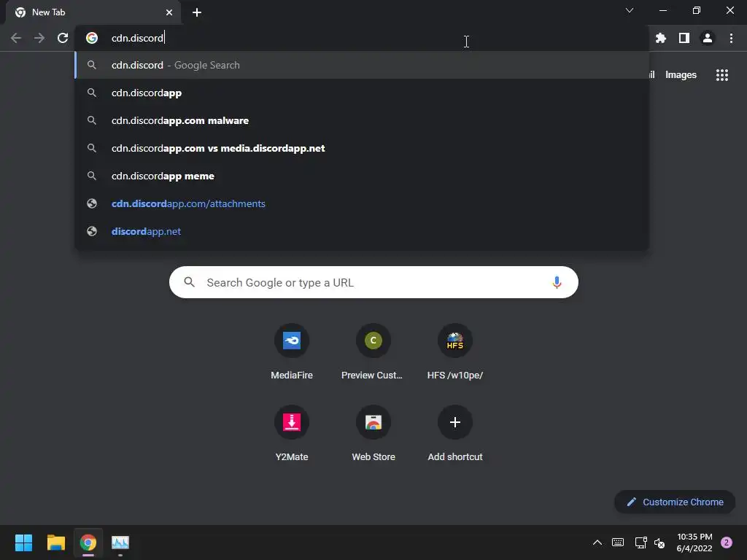
Task: Select the 'cdn.discordapp meme' suggestion
Action: [x=362, y=176]
